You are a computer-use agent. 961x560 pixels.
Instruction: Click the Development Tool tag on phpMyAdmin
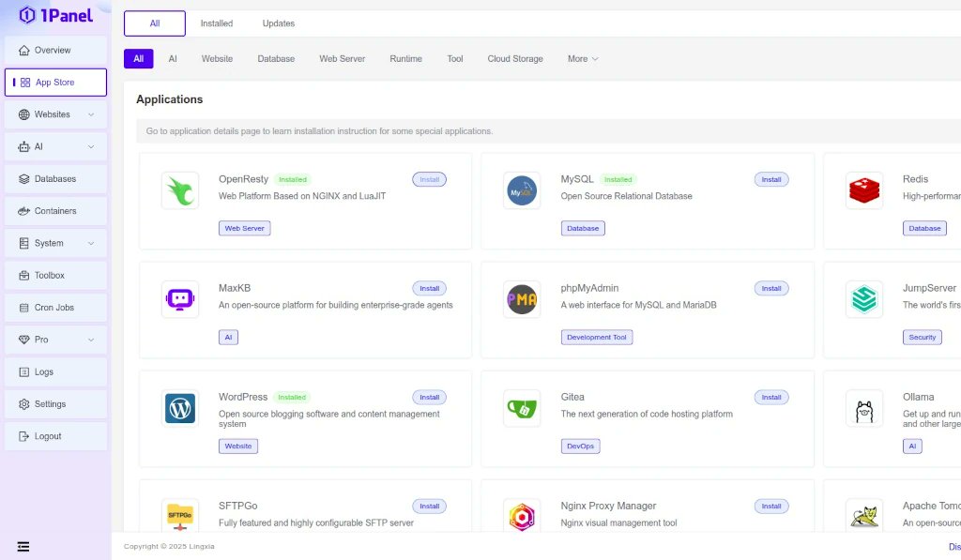pos(596,338)
